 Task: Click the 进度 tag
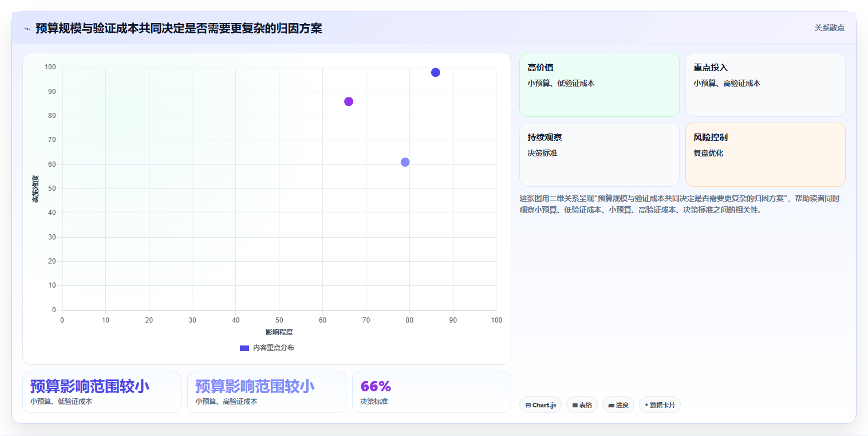pos(618,405)
